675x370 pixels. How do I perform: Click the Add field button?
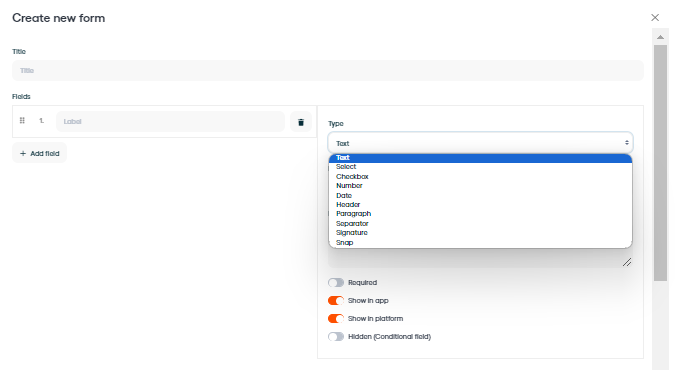click(x=39, y=153)
